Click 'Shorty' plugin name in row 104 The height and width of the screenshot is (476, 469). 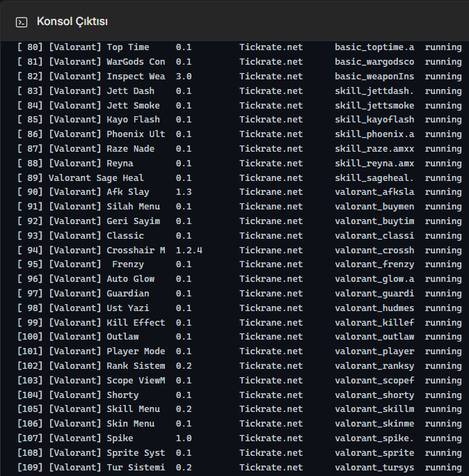[x=122, y=395]
